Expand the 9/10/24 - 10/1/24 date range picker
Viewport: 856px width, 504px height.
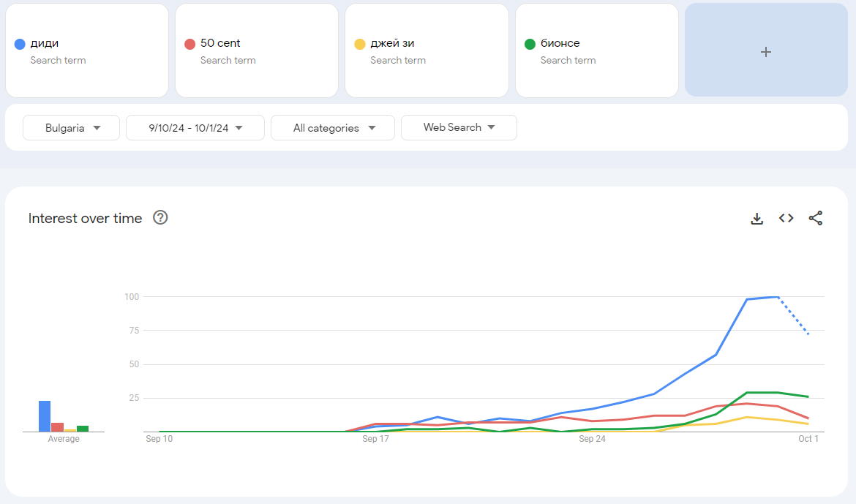(195, 127)
